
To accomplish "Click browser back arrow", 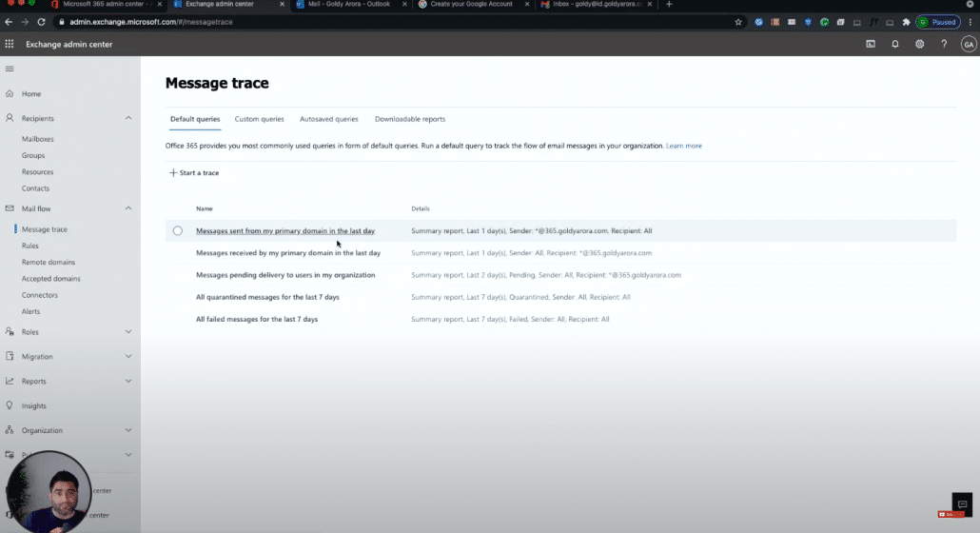I will (9, 22).
